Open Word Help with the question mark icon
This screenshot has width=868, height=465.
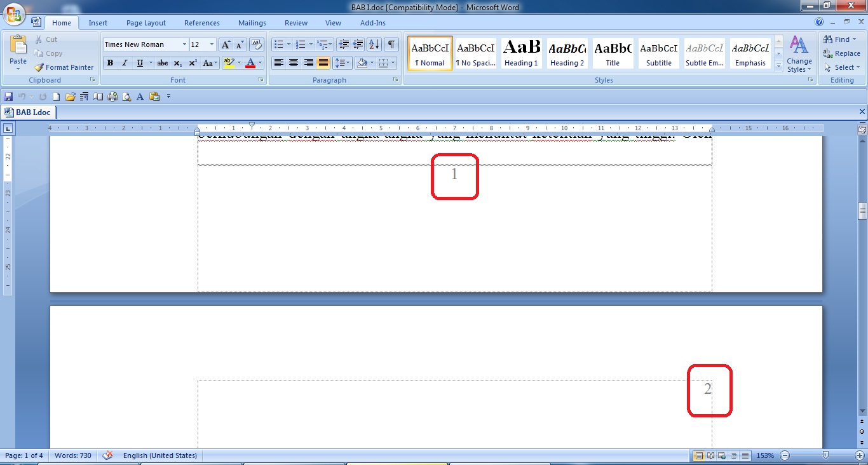[819, 22]
